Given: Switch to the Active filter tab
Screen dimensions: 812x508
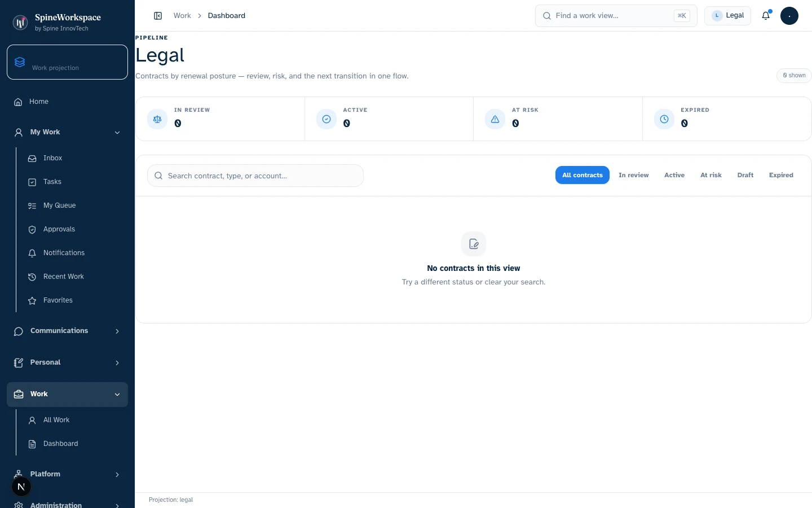Looking at the screenshot, I should point(674,175).
